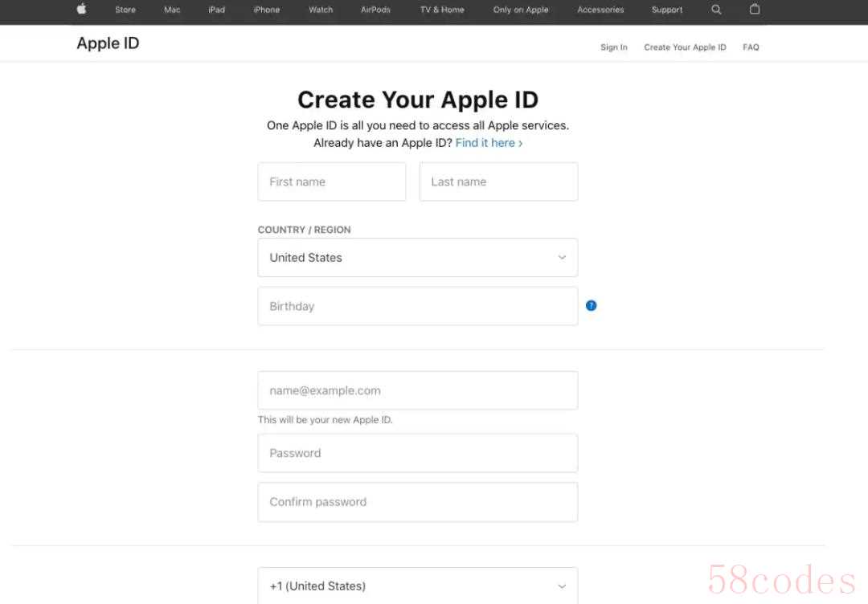
Task: Click the Apple ID header title
Action: [108, 43]
